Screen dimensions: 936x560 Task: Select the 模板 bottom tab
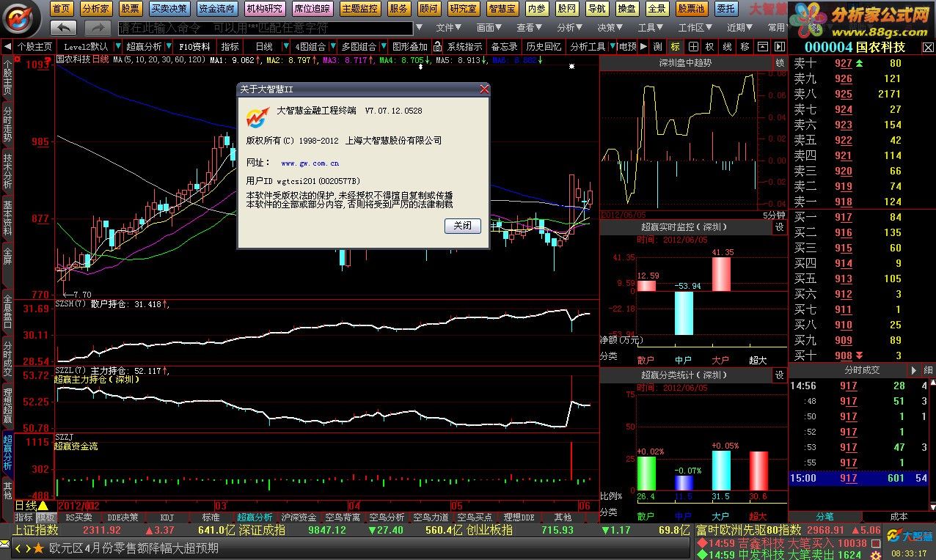[x=46, y=517]
